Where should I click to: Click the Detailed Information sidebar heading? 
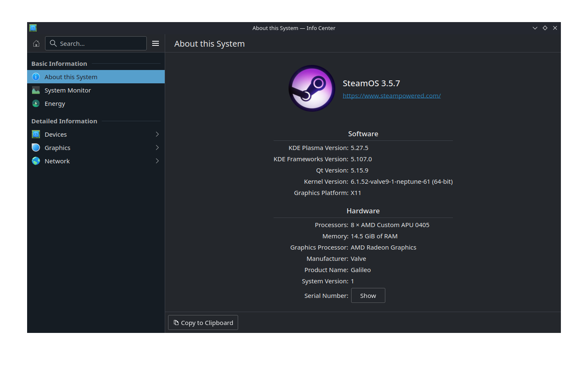(x=64, y=121)
